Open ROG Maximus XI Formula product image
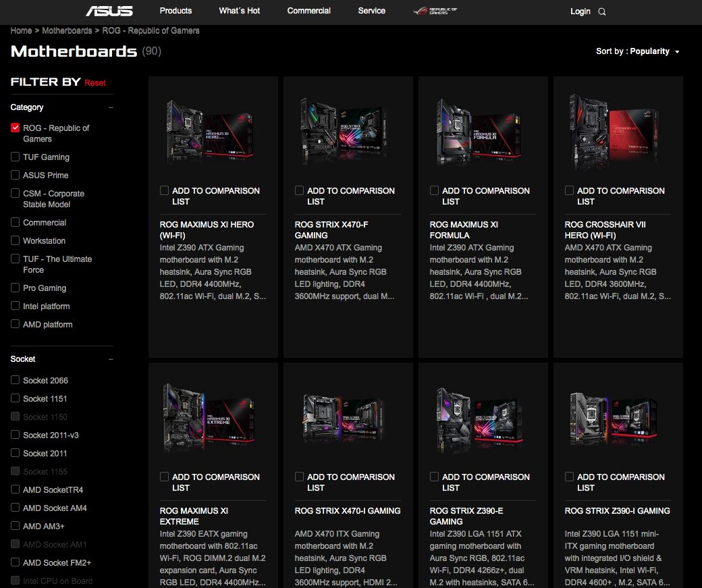The image size is (702, 588). click(x=479, y=131)
